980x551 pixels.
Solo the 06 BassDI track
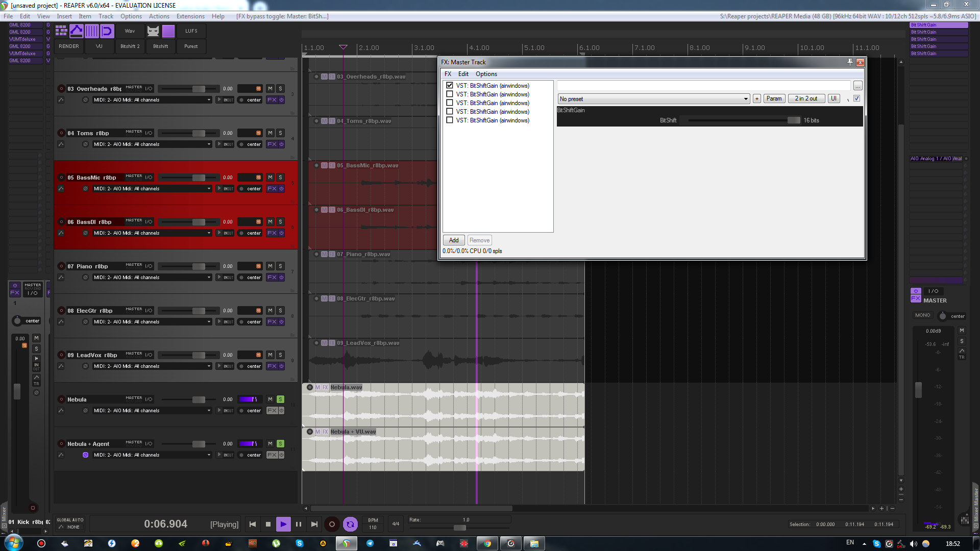point(280,222)
